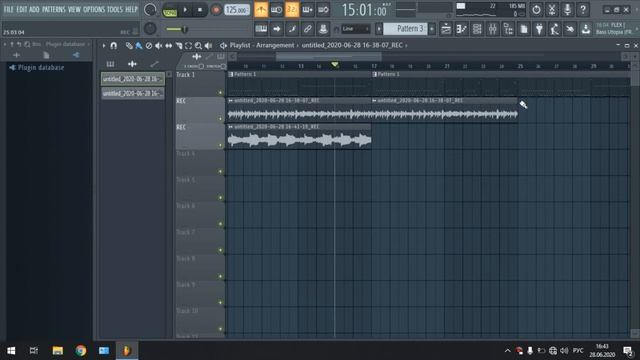The height and width of the screenshot is (360, 640).
Task: Stop playback with the Stop button
Action: click(200, 10)
